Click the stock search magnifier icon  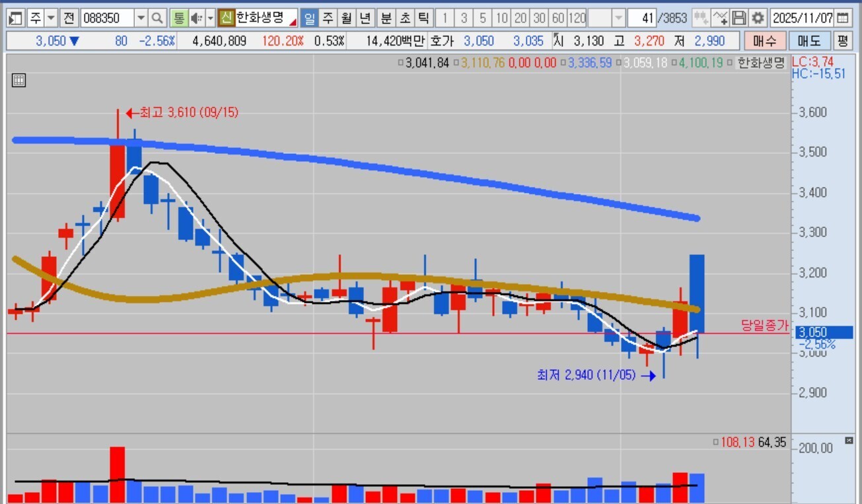pos(157,18)
